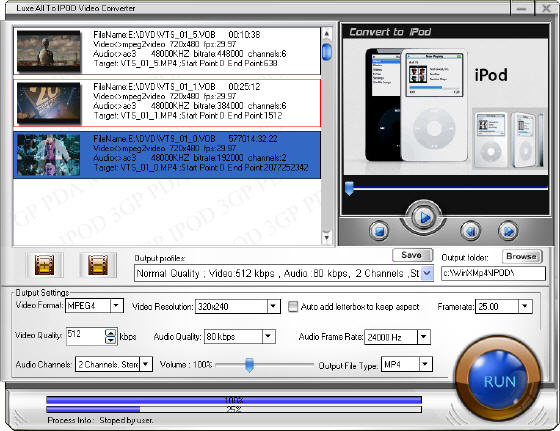560x431 pixels.
Task: Click the iPod preview image
Action: coord(445,106)
